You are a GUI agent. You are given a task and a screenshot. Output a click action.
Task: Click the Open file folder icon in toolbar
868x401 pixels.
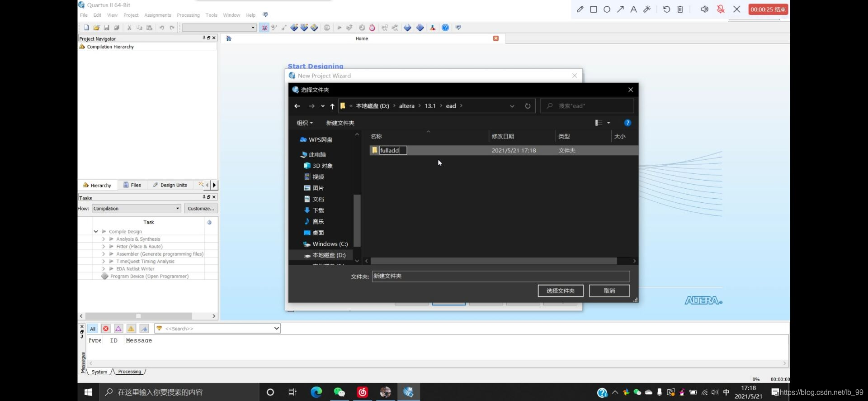tap(96, 28)
